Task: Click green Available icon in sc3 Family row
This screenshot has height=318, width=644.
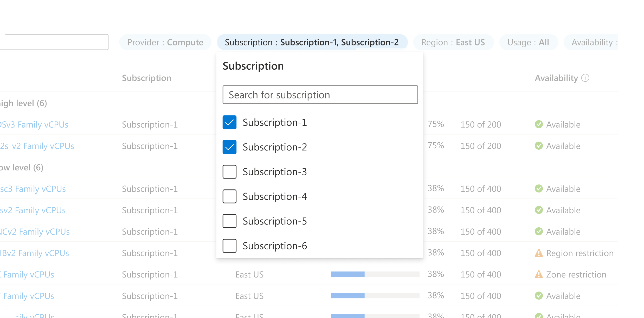Action: (x=539, y=189)
